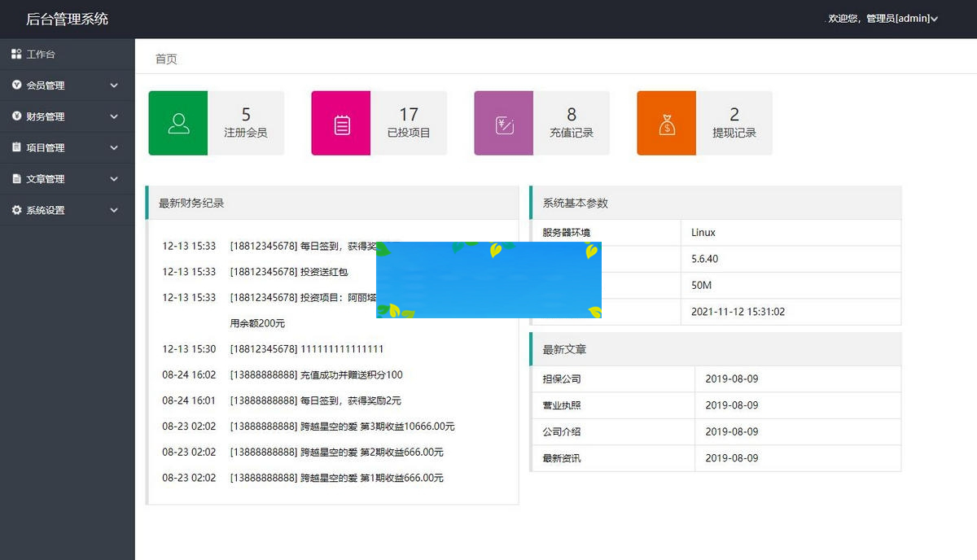This screenshot has width=977, height=560.
Task: Expand the 项目管理 sidebar menu
Action: pyautogui.click(x=68, y=147)
